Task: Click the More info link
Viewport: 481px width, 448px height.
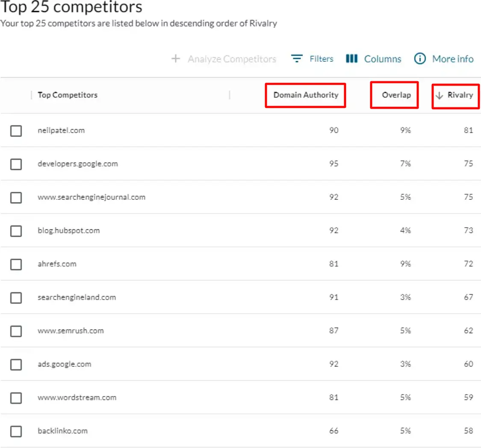Action: (453, 59)
